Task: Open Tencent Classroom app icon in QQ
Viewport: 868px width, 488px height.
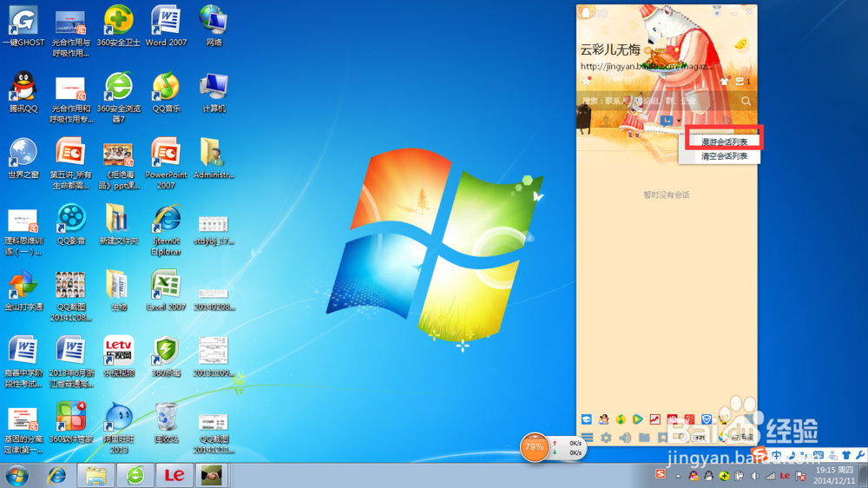Action: tap(586, 419)
